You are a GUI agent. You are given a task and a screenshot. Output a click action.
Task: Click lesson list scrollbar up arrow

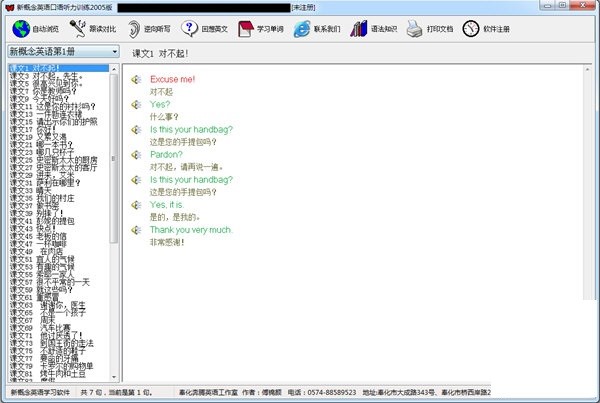pyautogui.click(x=114, y=69)
